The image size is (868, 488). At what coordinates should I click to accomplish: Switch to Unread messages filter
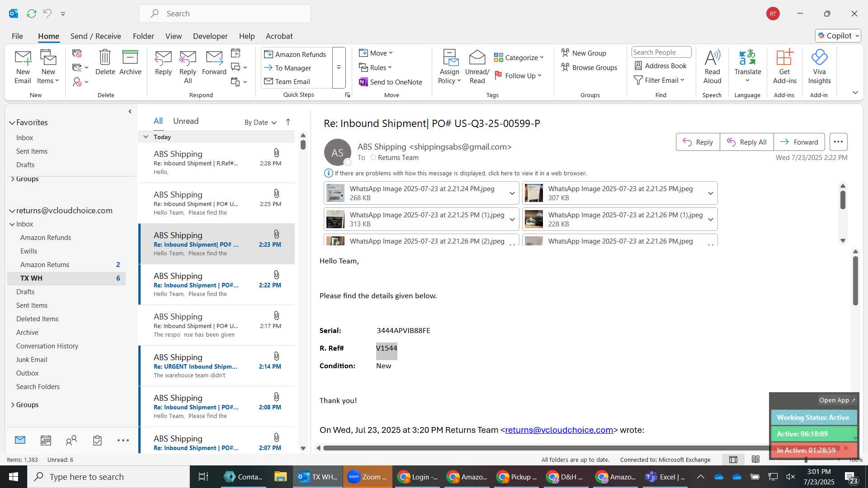186,121
